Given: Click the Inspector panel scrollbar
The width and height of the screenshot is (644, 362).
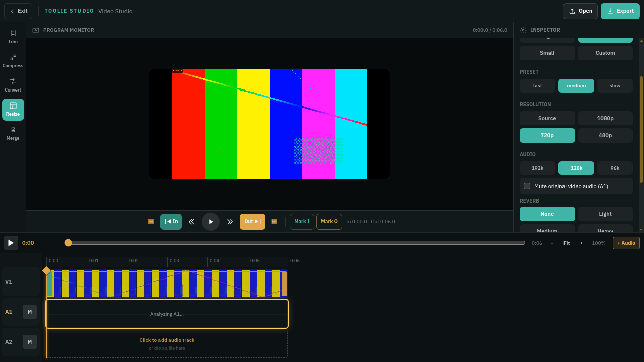Looking at the screenshot, I should pos(641,129).
